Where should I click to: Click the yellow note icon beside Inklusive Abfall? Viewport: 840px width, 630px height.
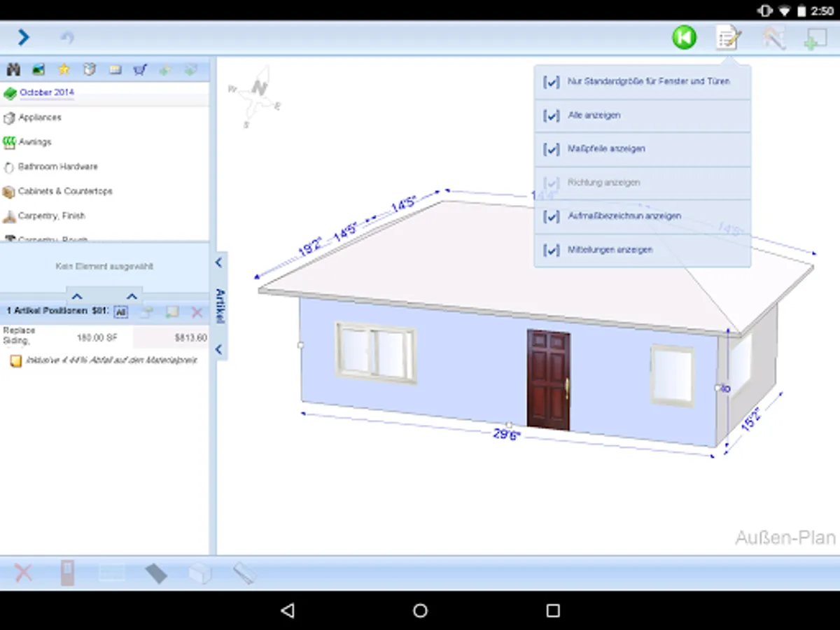(15, 361)
